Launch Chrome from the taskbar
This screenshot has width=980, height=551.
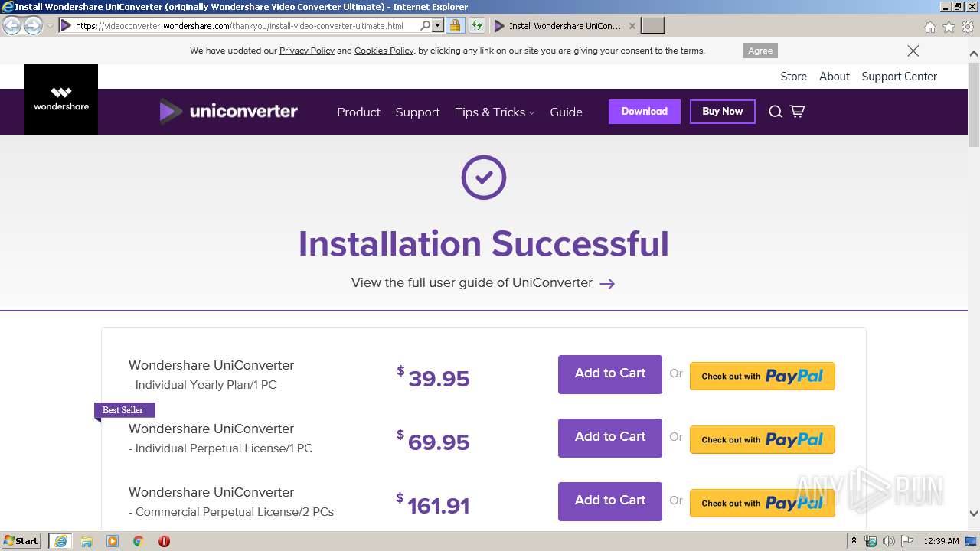pyautogui.click(x=139, y=541)
